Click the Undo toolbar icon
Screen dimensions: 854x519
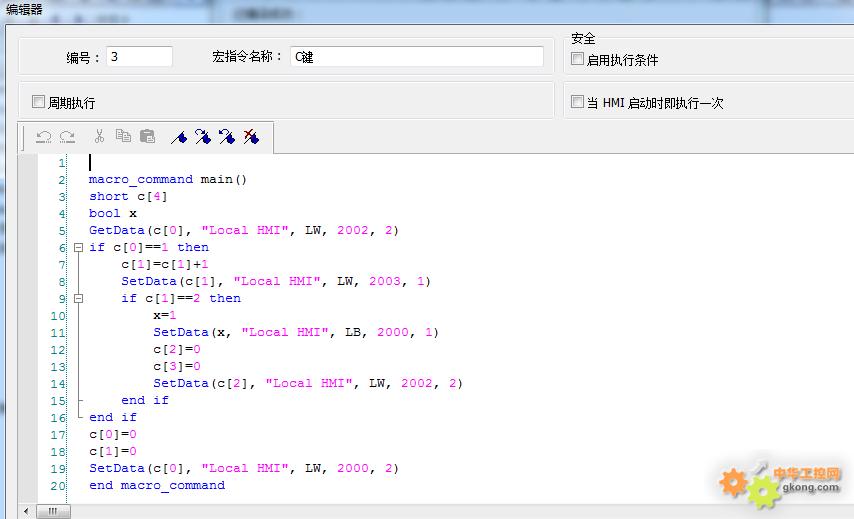pyautogui.click(x=44, y=137)
